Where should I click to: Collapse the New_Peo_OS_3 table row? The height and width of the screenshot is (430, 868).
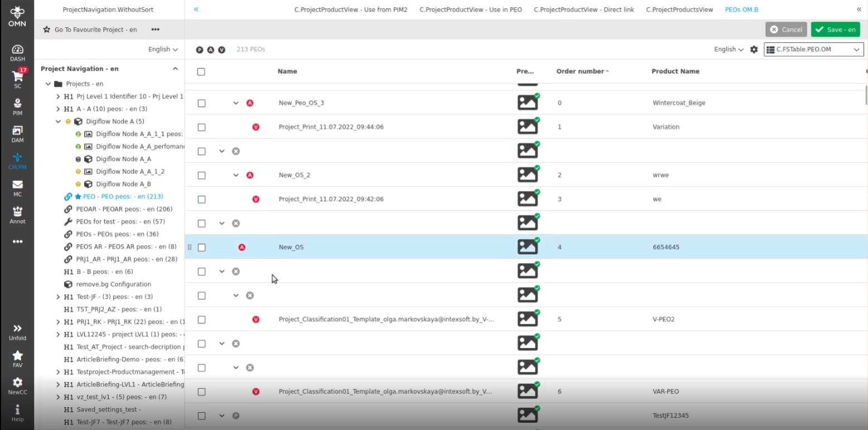point(235,103)
